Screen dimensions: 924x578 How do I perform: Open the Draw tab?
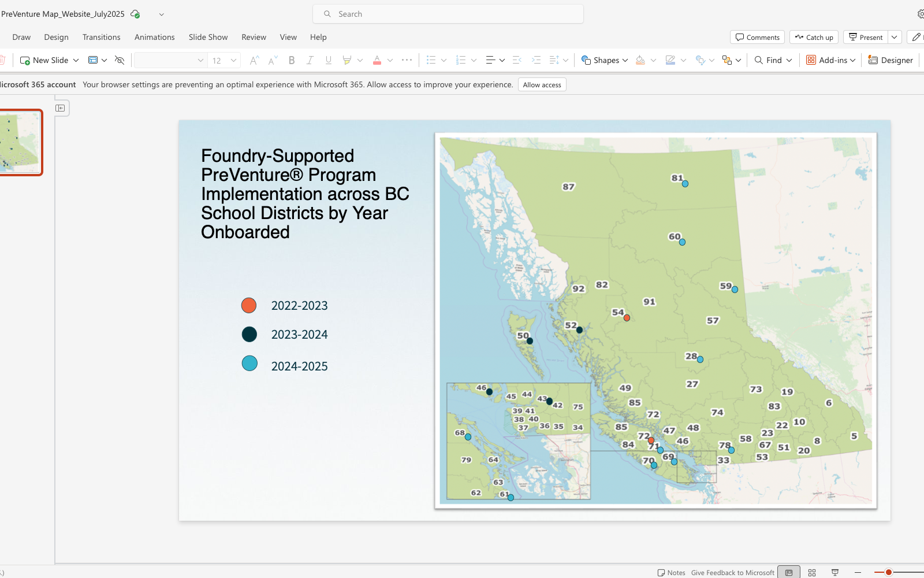click(21, 37)
